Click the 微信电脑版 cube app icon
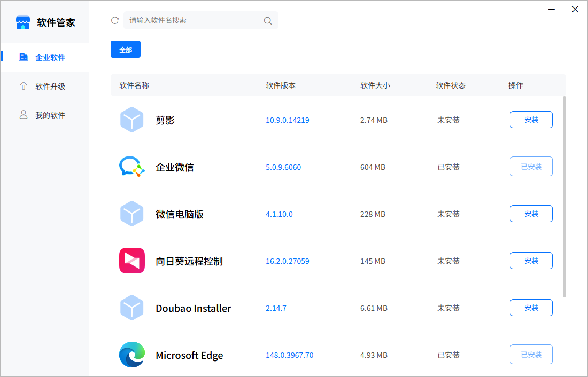Screen dimensions: 588x377 click(x=131, y=214)
